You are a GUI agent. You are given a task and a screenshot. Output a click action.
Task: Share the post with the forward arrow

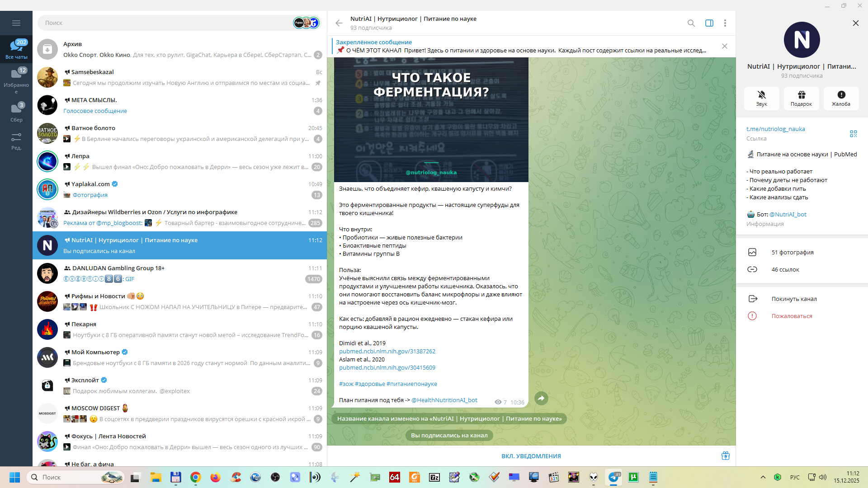(541, 398)
